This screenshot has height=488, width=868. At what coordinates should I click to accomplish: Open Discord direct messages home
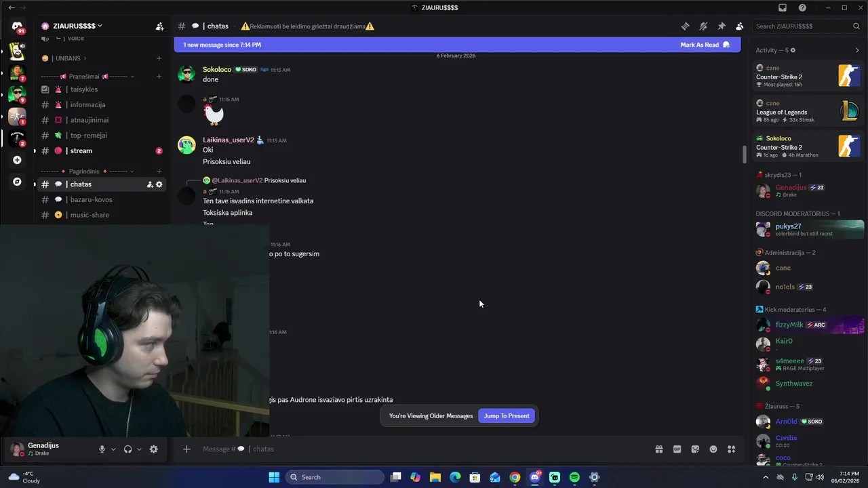(x=17, y=27)
